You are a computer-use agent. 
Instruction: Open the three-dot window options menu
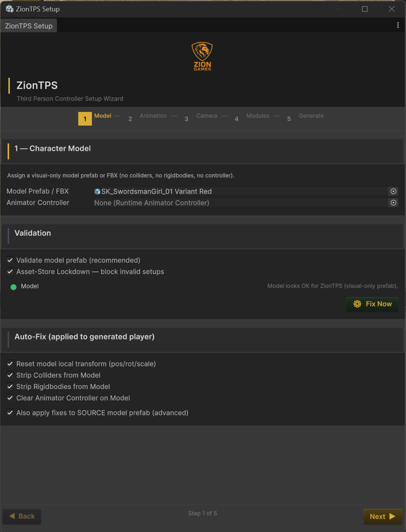click(398, 25)
